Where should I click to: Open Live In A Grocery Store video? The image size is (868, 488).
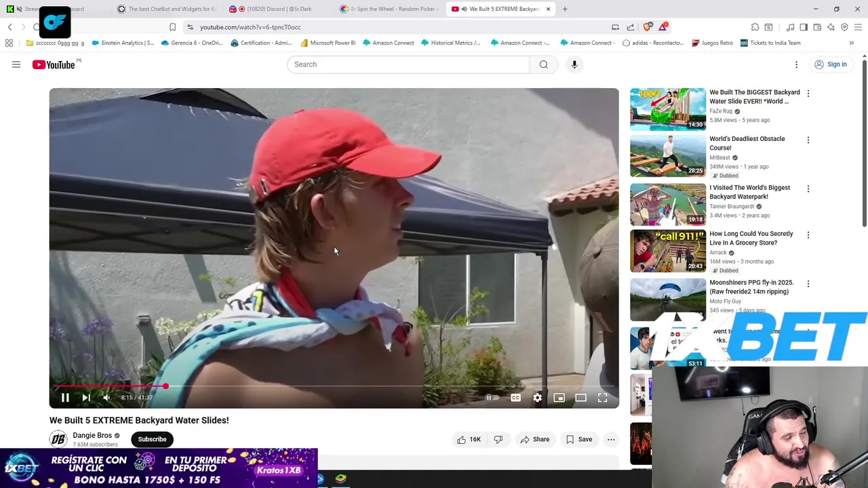pos(751,238)
